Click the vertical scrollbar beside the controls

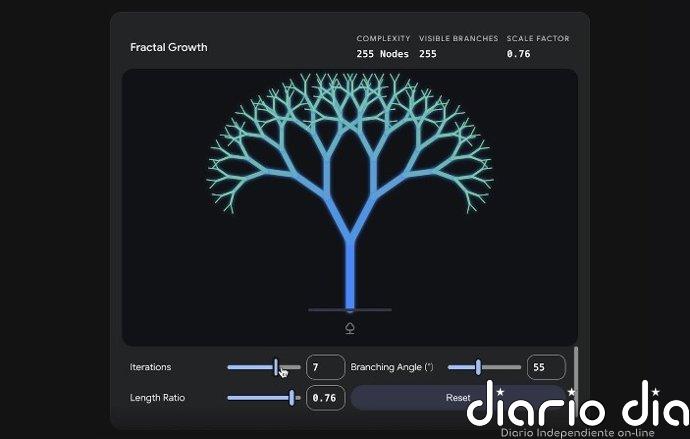tap(576, 370)
